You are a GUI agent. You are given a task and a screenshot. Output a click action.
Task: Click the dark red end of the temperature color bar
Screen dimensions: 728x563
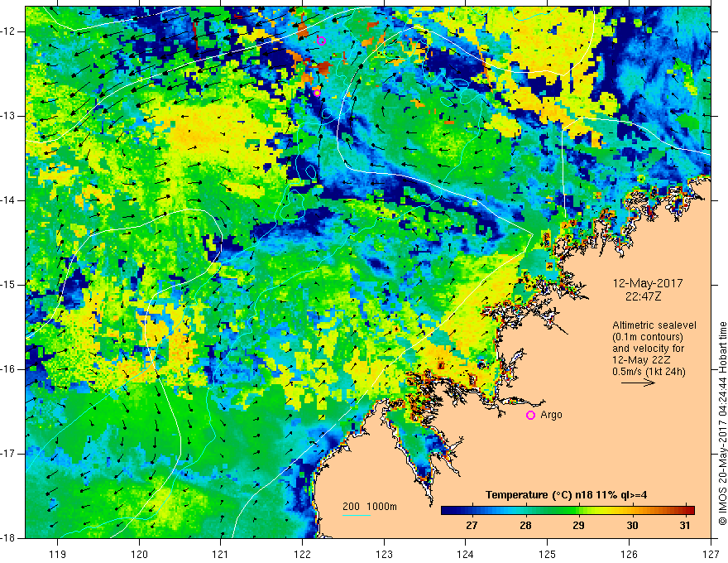click(689, 511)
